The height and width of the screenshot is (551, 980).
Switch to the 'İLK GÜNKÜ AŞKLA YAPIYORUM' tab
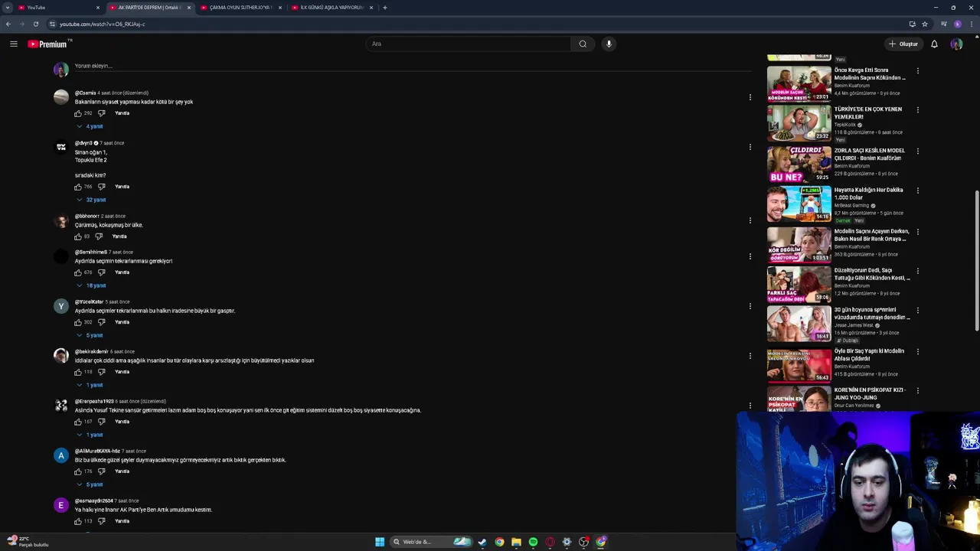[331, 8]
